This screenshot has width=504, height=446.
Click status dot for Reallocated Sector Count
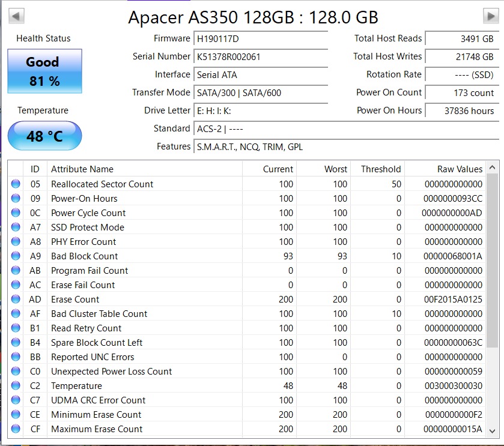16,184
